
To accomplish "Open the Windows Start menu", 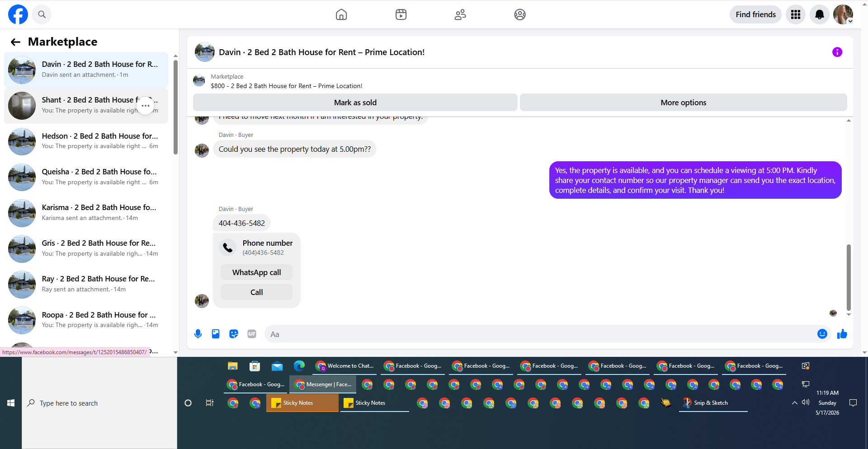I will 11,403.
